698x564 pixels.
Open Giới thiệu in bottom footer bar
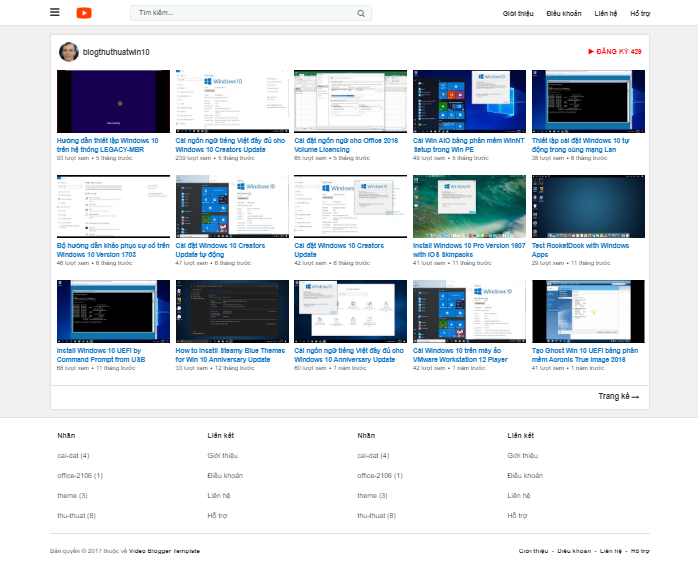pyautogui.click(x=533, y=551)
